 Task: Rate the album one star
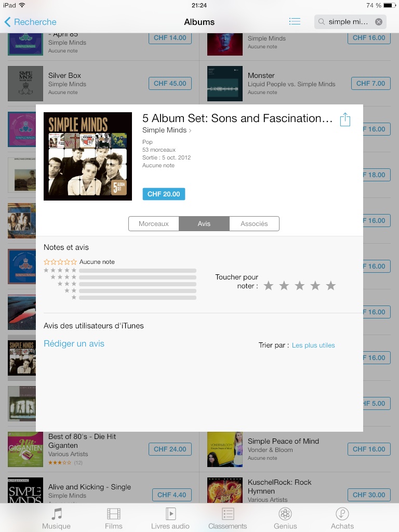[269, 286]
